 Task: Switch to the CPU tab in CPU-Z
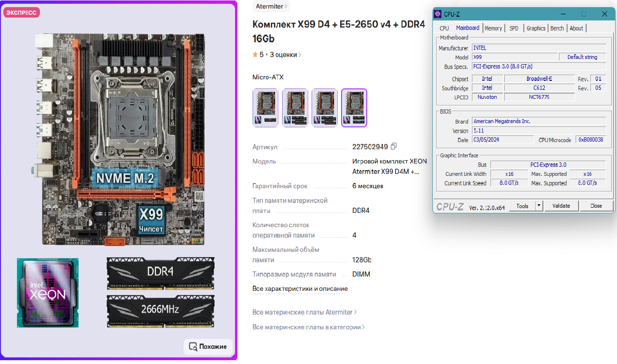pos(444,29)
